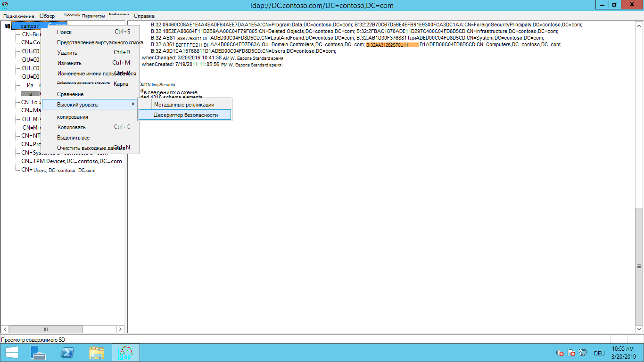Select the CN=Ma tree node
The width and height of the screenshot is (644, 362).
(31, 110)
